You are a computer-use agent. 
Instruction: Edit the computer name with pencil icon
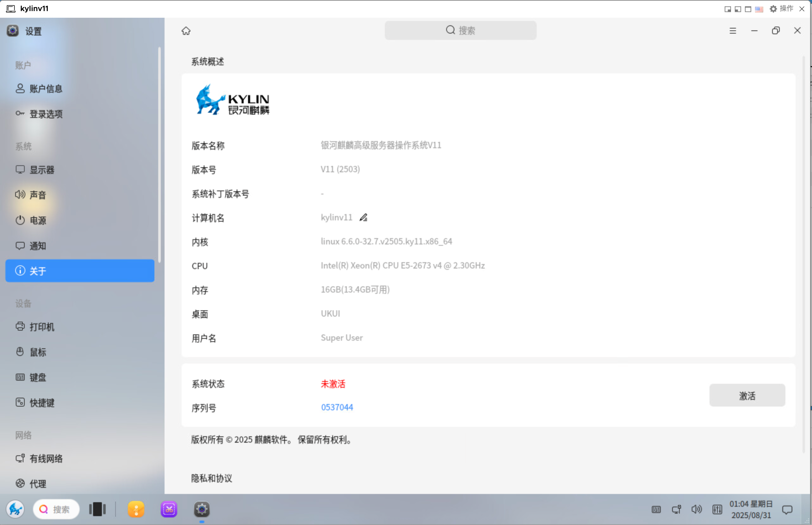363,218
